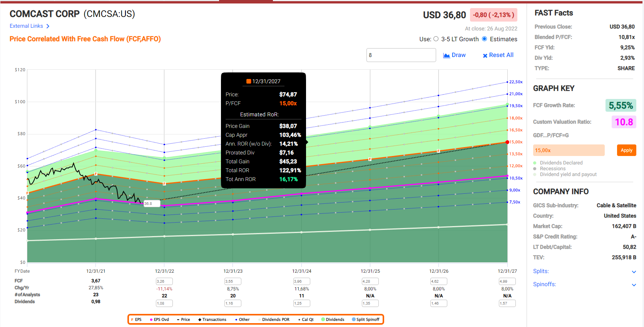The image size is (644, 327).
Task: Click the pink 10.8 Custom Valuation Ratio swatch
Action: pos(624,122)
